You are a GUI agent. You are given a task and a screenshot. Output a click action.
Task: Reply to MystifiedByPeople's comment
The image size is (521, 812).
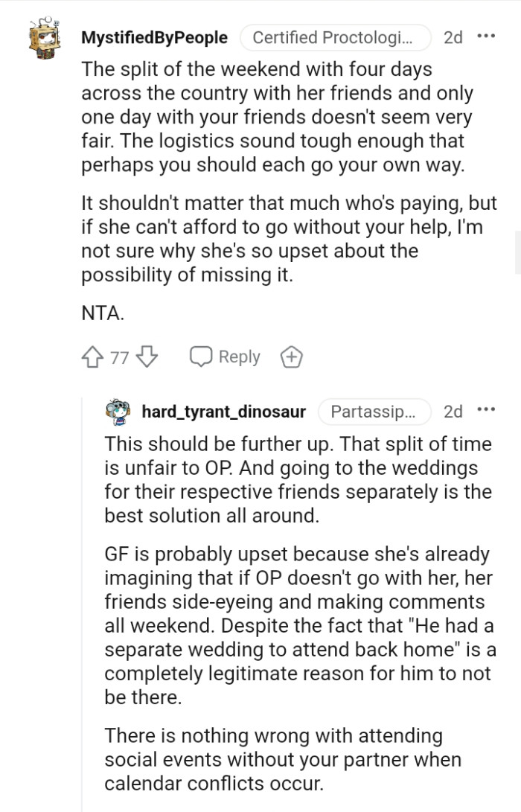225,357
